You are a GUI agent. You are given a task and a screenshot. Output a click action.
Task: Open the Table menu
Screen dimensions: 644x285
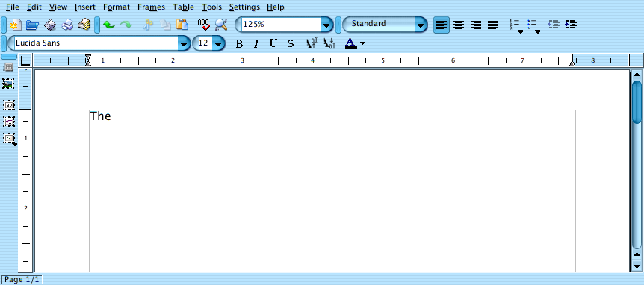pyautogui.click(x=183, y=7)
